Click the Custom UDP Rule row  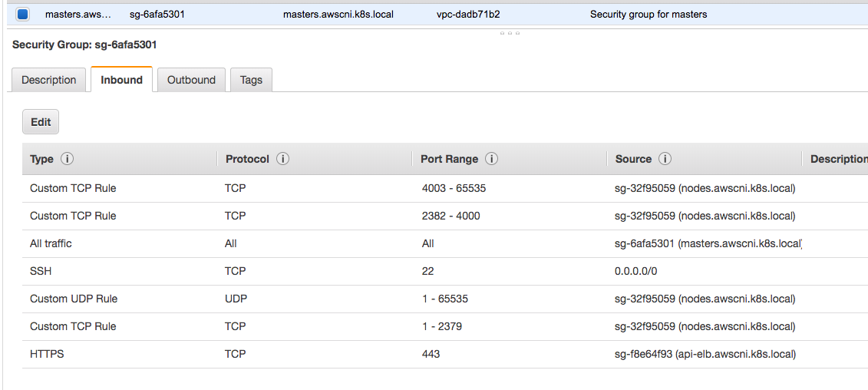[x=445, y=299]
